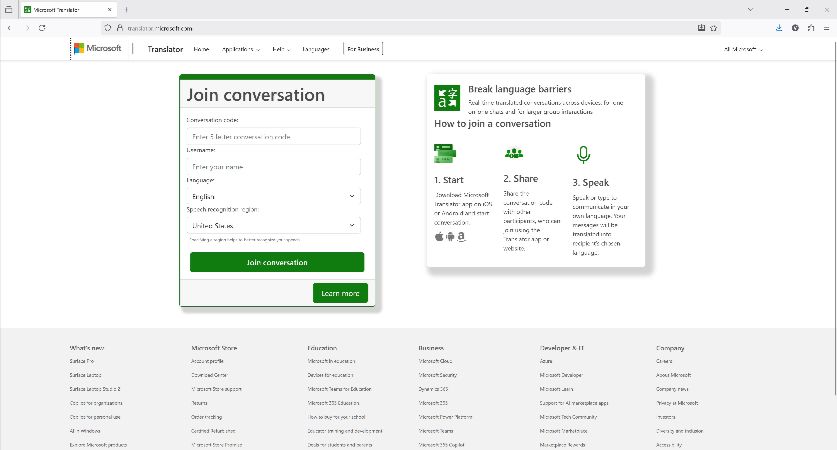
Task: Click the lock icon in the address bar
Action: (120, 28)
